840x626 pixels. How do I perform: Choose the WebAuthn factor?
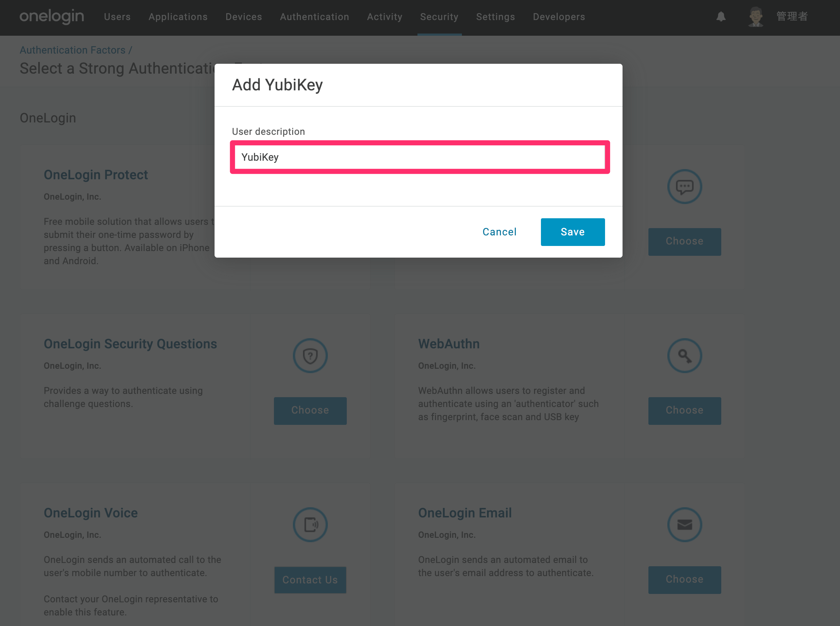684,410
